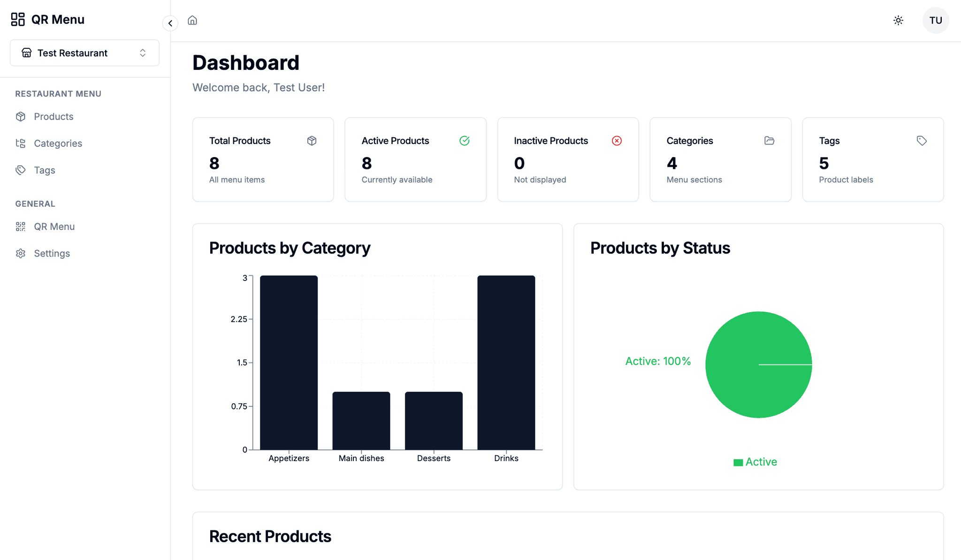961x560 pixels.
Task: Toggle the theme with the sun icon
Action: click(898, 20)
